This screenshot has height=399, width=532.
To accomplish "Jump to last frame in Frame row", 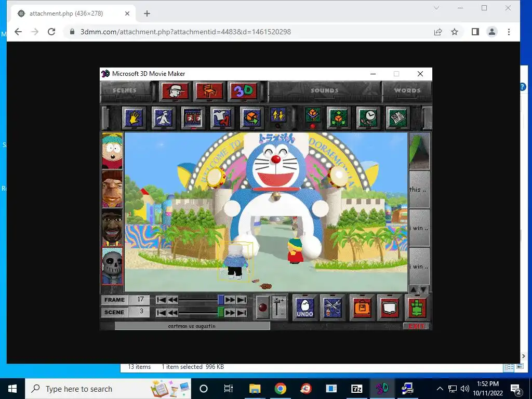I will (242, 300).
